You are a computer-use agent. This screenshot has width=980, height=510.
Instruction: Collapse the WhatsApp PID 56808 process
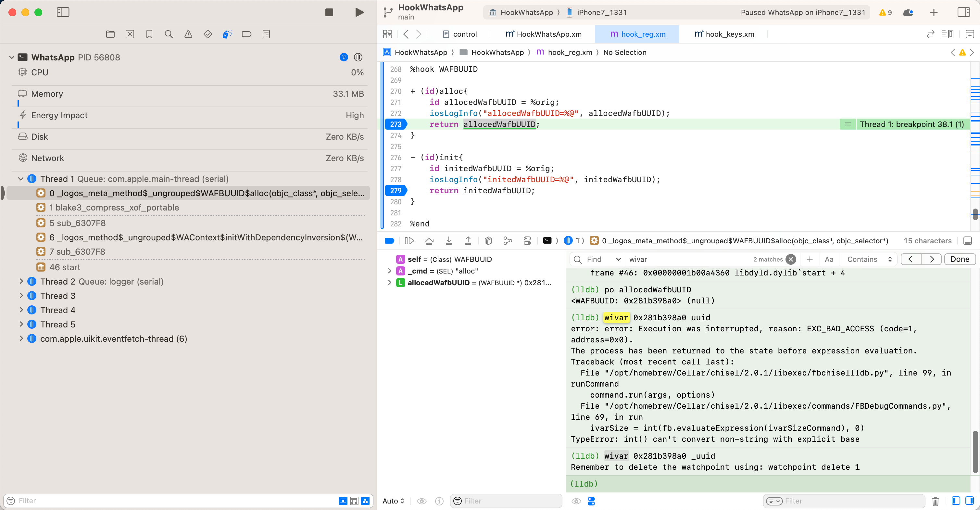pyautogui.click(x=11, y=57)
